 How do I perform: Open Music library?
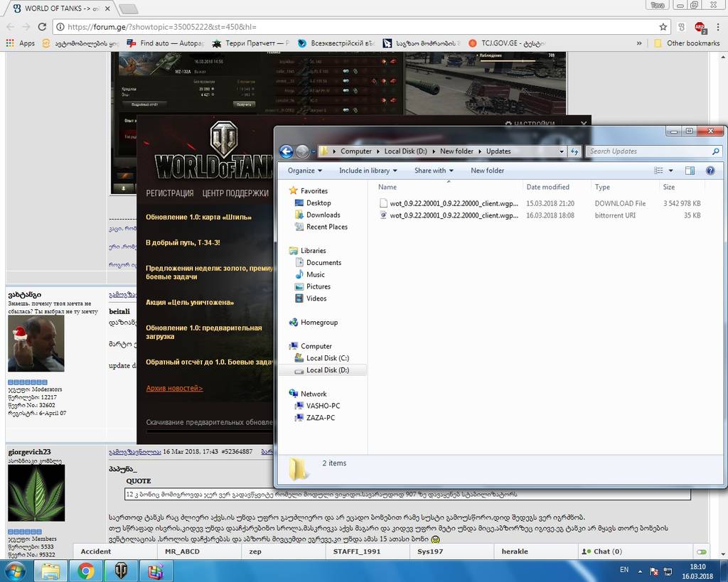(x=315, y=275)
